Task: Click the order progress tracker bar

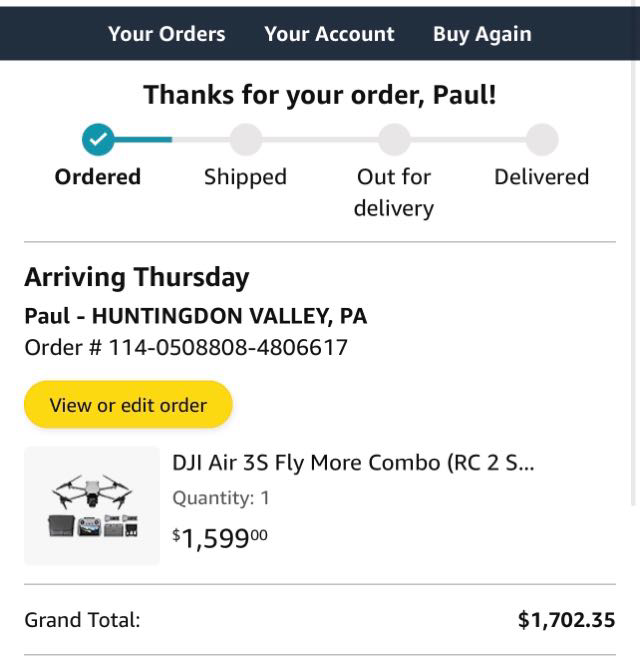Action: [x=320, y=140]
